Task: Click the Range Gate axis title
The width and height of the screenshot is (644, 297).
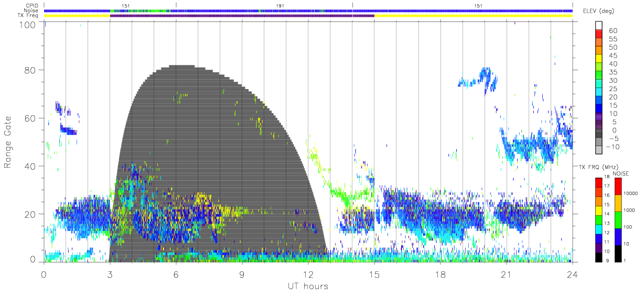Action: click(8, 142)
